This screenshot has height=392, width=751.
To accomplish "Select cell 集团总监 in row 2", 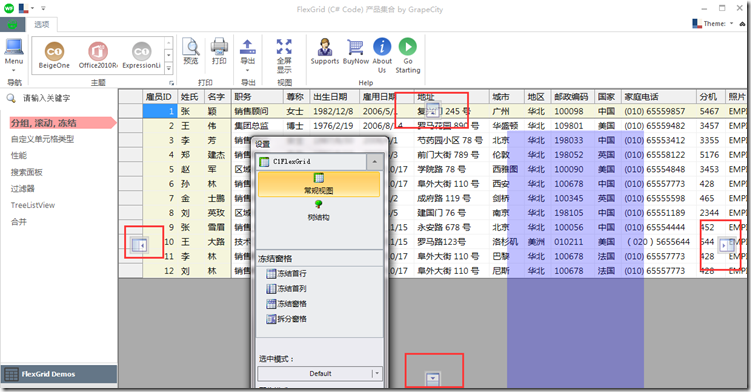I will (x=257, y=126).
